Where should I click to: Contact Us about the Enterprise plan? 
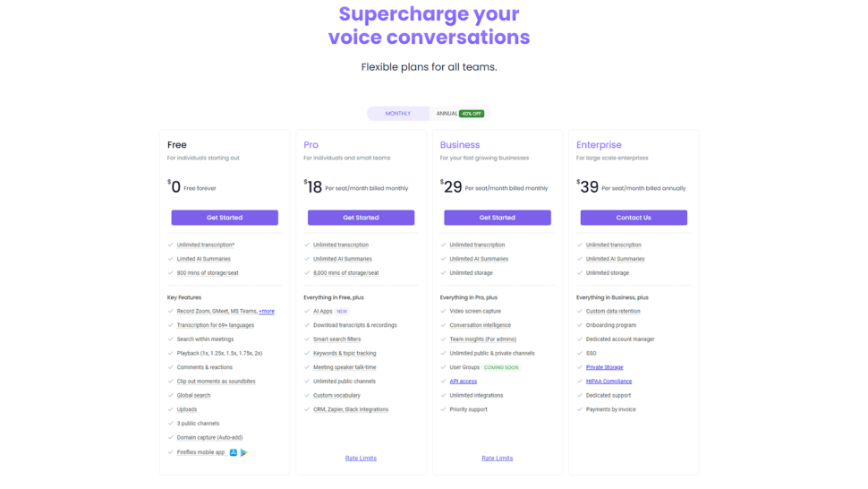[634, 218]
